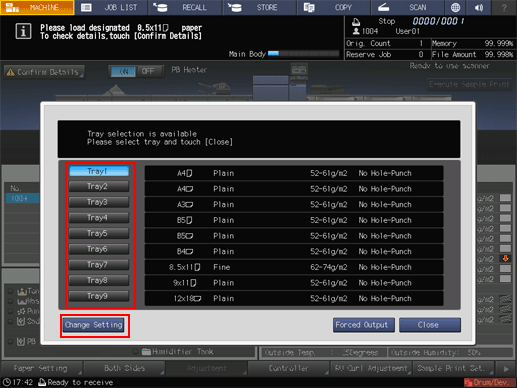This screenshot has height=388, width=517.
Task: Select Tray4 button
Action: (x=99, y=218)
